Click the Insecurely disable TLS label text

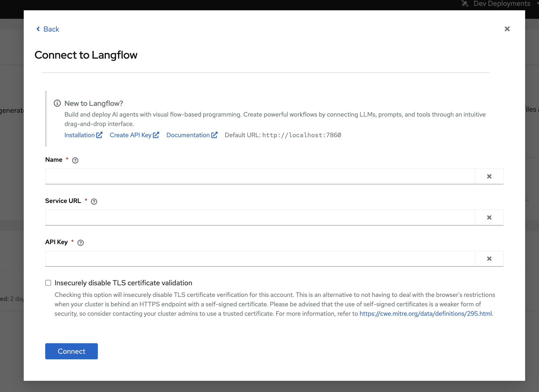(123, 283)
